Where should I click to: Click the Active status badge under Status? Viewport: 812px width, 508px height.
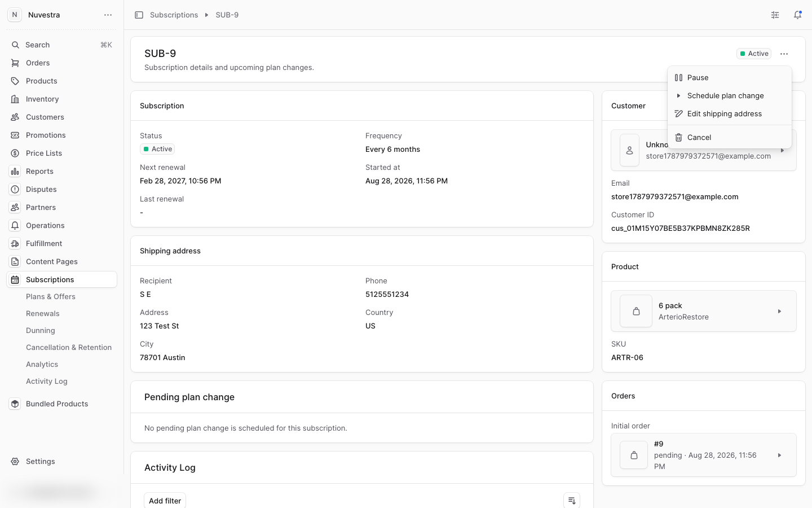tap(157, 149)
